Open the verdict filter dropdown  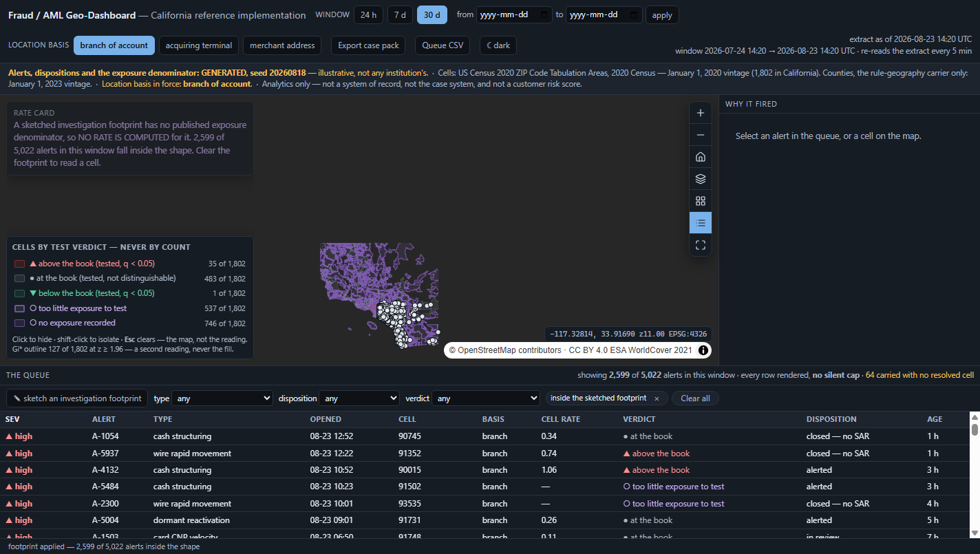[x=486, y=398]
